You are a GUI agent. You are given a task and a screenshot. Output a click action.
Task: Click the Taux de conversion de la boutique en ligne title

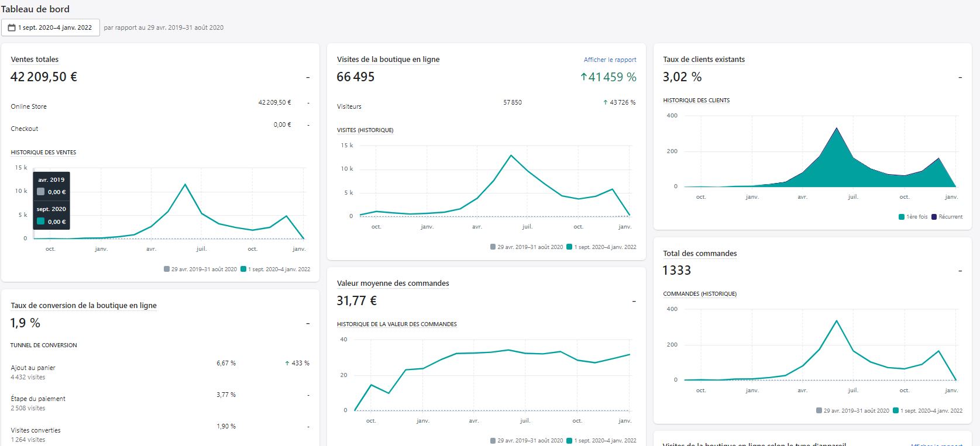pos(84,306)
